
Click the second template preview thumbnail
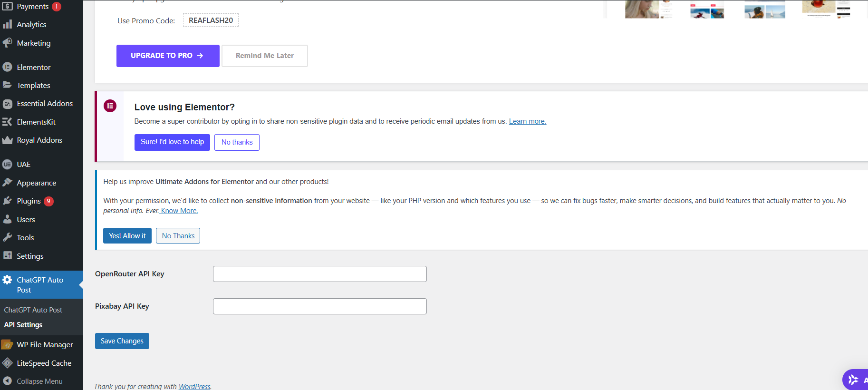(707, 9)
